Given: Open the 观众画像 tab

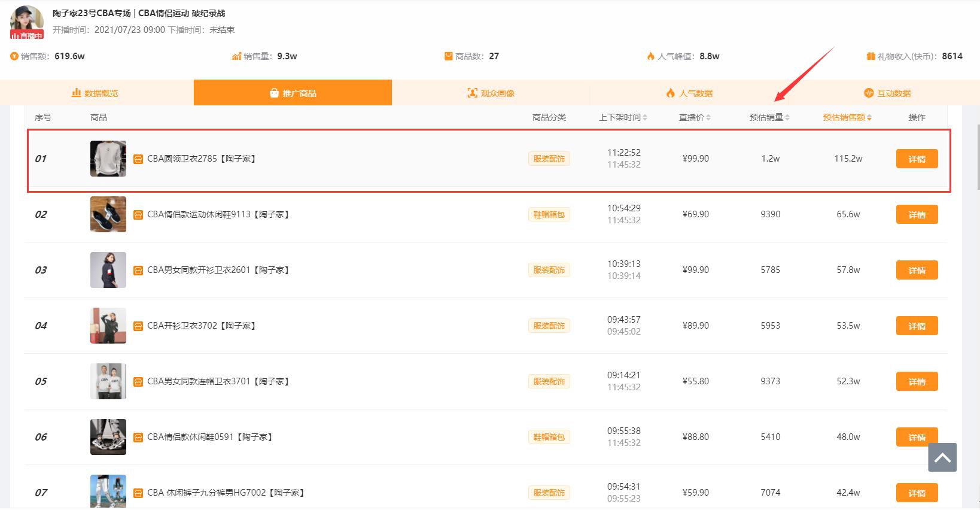Looking at the screenshot, I should tap(491, 93).
